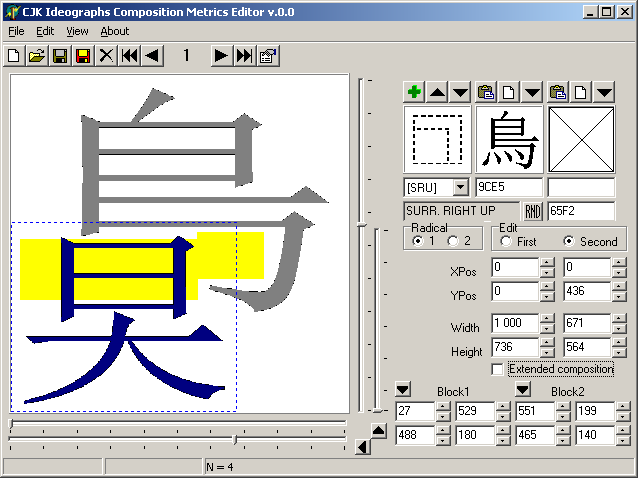Click the lower horizontal slider thumb
638x478 pixels.
pos(234,440)
